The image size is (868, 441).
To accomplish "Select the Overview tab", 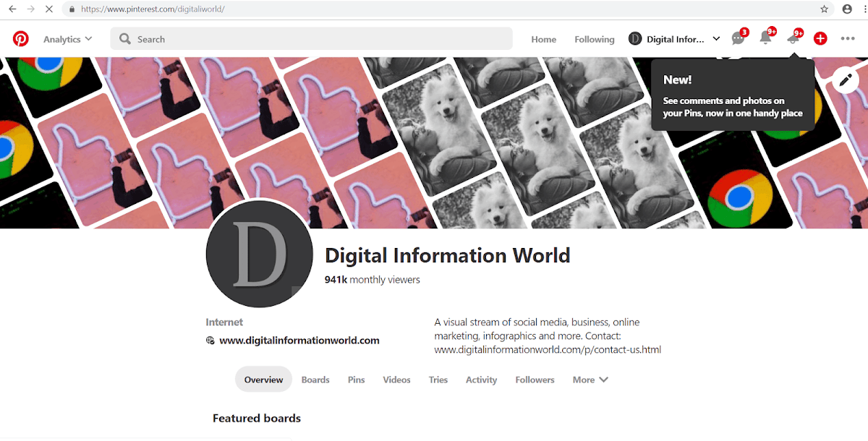I will [x=263, y=380].
